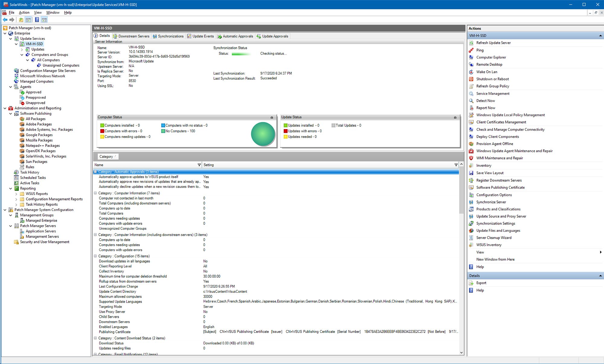The image size is (604, 364).
Task: Click the New Window from Here toolbar icon
Action: [x=44, y=20]
